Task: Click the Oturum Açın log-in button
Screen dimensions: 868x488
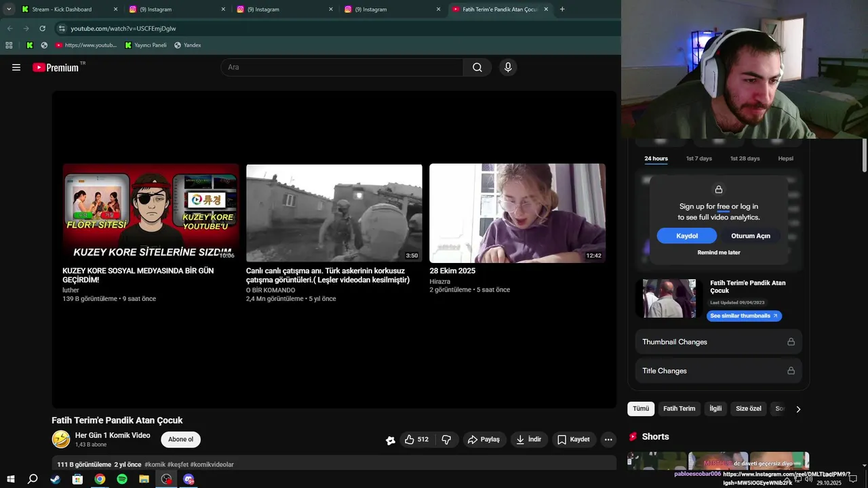Action: click(751, 236)
